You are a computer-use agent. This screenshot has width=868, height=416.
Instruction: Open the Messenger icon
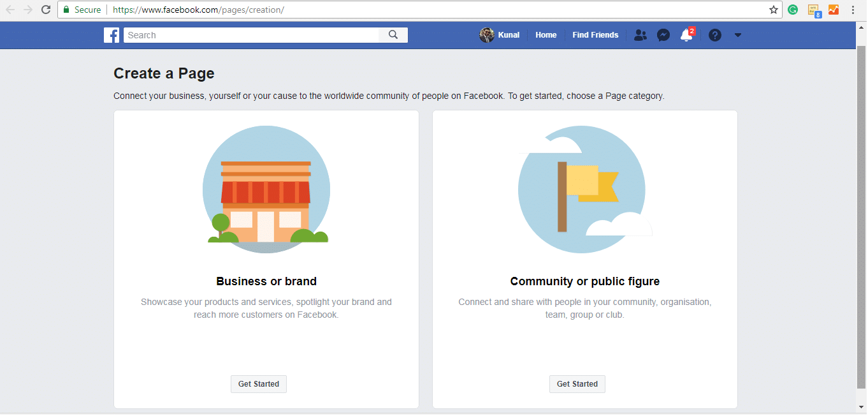(663, 35)
